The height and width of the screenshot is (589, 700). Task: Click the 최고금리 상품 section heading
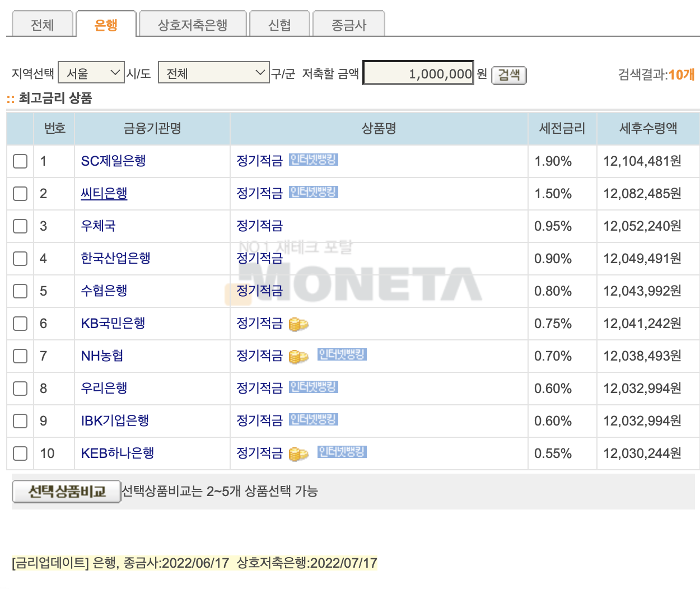click(55, 99)
